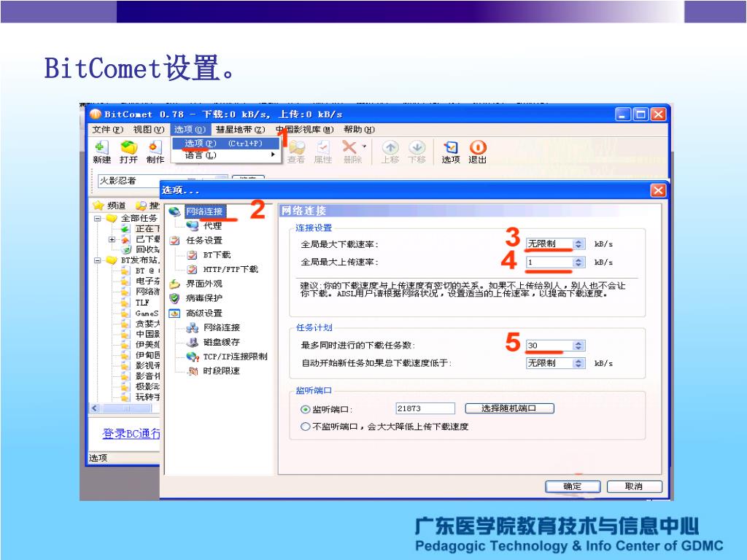Click the 选择随机端口 button
The width and height of the screenshot is (747, 560).
(x=509, y=408)
